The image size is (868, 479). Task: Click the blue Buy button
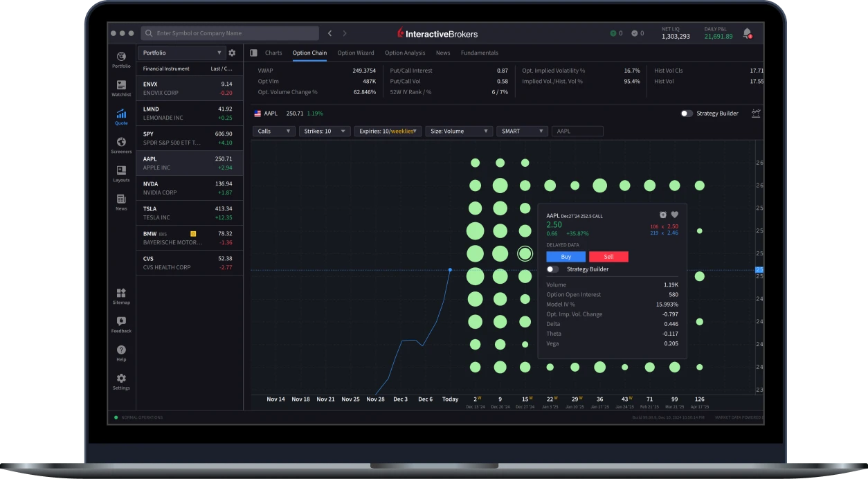(x=566, y=257)
